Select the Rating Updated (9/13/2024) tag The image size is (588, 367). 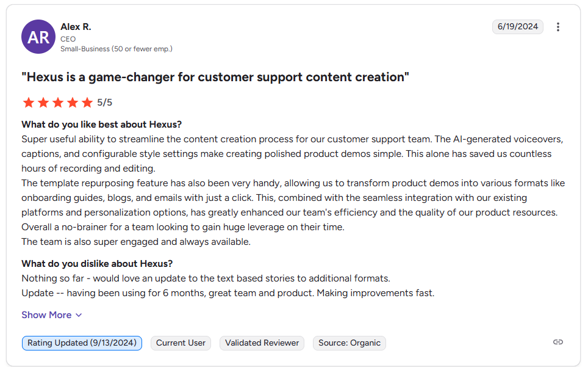(x=82, y=343)
